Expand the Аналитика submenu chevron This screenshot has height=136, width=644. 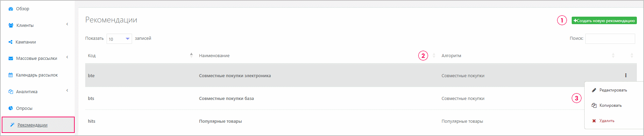[x=67, y=90]
